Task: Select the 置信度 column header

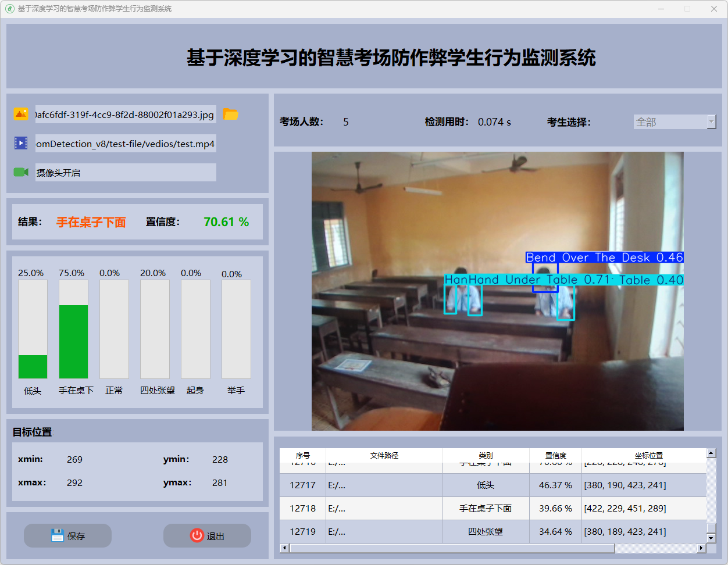Action: tap(555, 455)
